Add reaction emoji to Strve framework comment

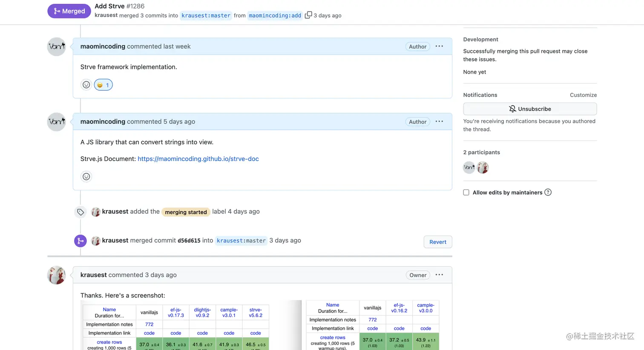(x=86, y=85)
